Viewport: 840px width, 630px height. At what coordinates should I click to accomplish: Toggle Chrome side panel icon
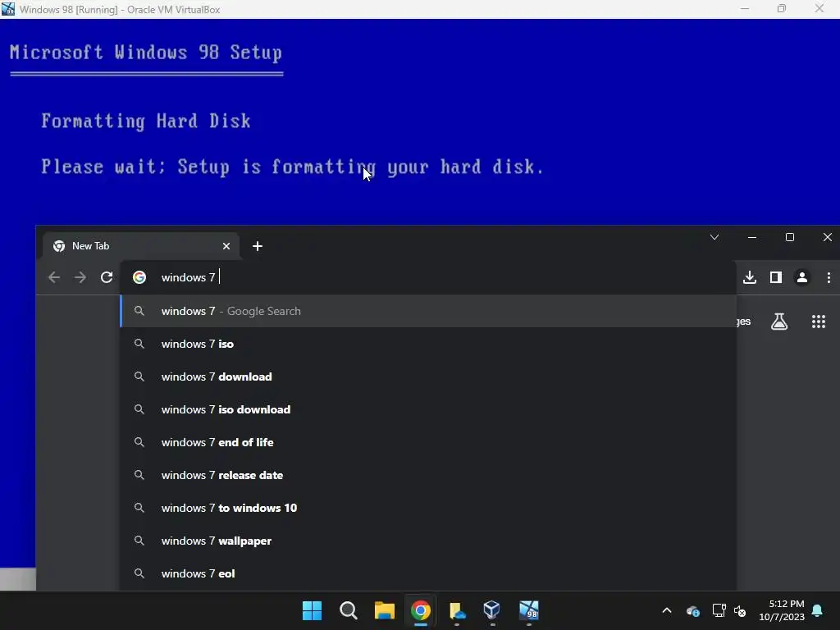[776, 277]
